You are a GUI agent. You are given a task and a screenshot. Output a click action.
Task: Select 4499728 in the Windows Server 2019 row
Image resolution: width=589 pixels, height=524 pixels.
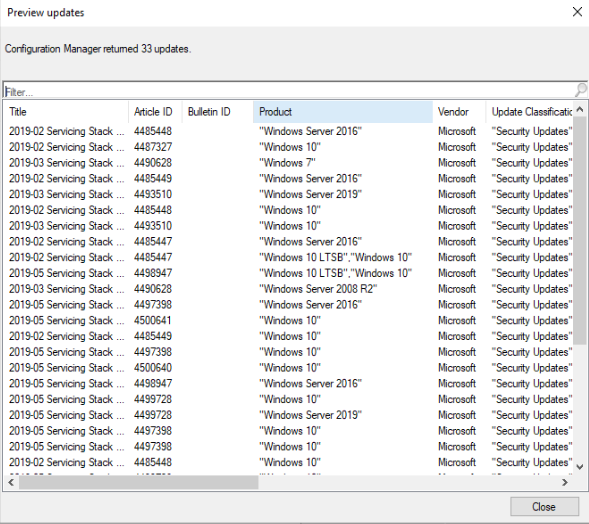153,415
